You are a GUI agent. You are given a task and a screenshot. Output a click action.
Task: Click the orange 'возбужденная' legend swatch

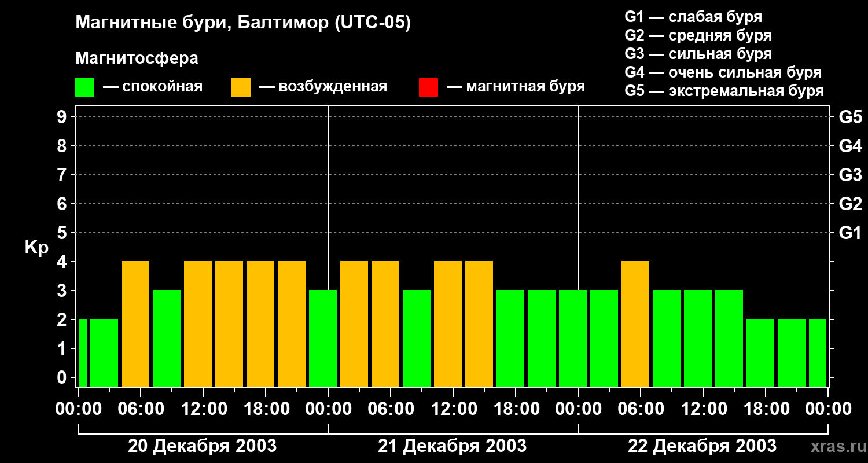241,87
